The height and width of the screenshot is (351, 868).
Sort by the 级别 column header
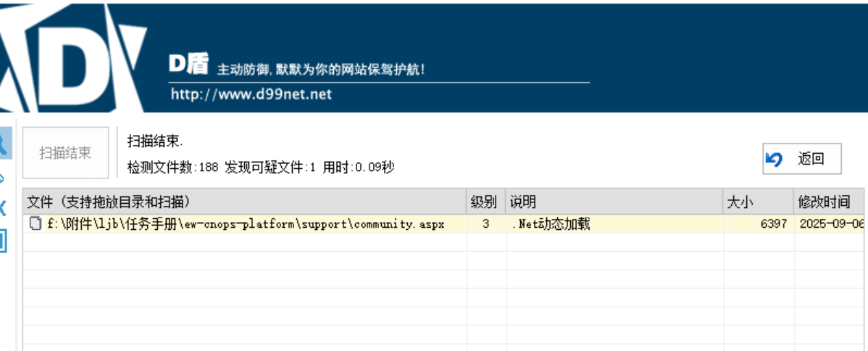[485, 202]
